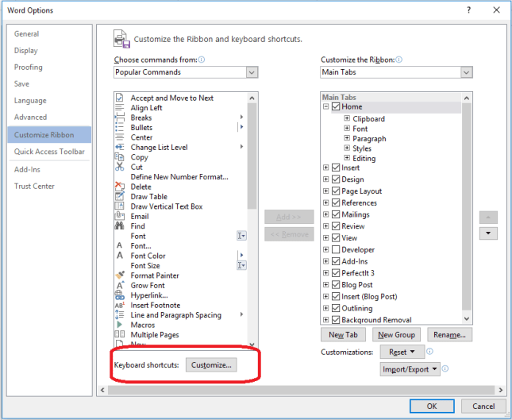
Task: Open the Display options category
Action: (25, 51)
